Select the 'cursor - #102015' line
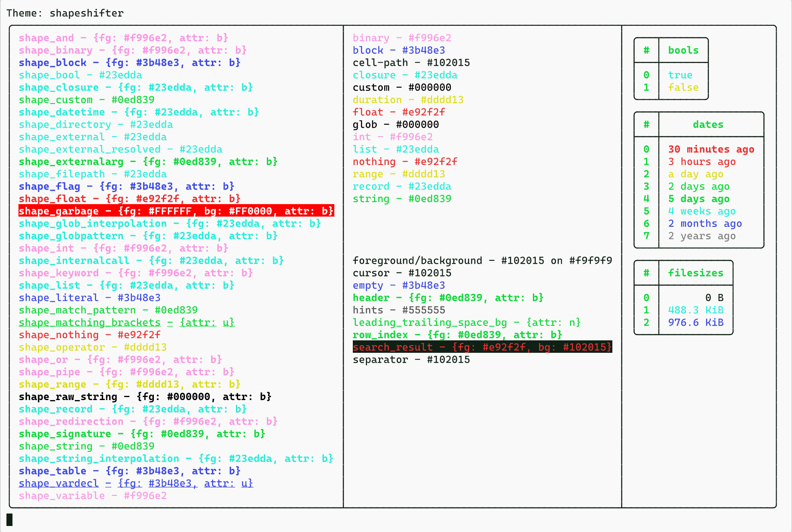Image resolution: width=792 pixels, height=532 pixels. pos(402,273)
